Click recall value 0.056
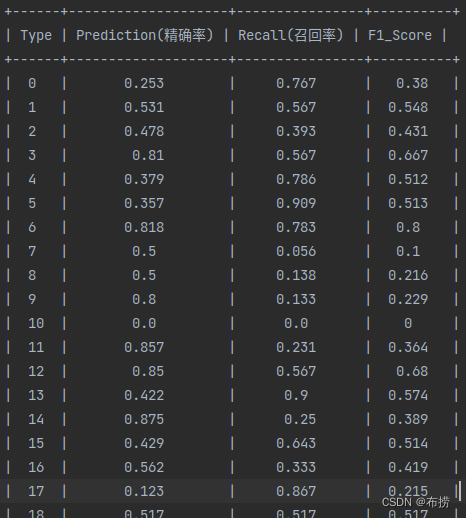 (296, 251)
